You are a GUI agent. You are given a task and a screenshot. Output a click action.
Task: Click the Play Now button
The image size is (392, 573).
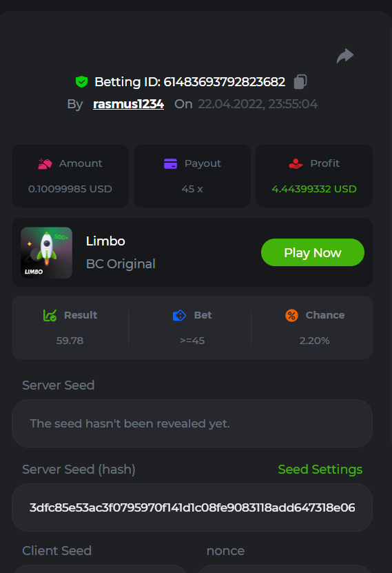pos(313,252)
